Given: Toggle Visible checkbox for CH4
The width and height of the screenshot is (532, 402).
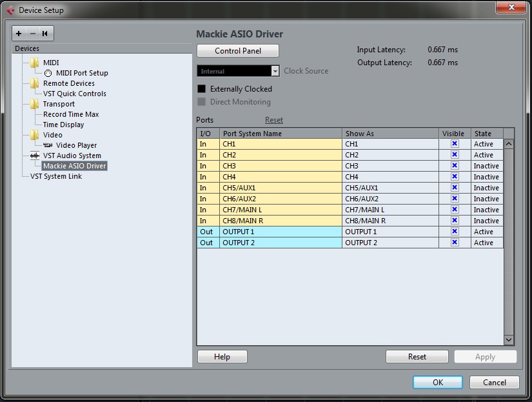Looking at the screenshot, I should (x=455, y=177).
